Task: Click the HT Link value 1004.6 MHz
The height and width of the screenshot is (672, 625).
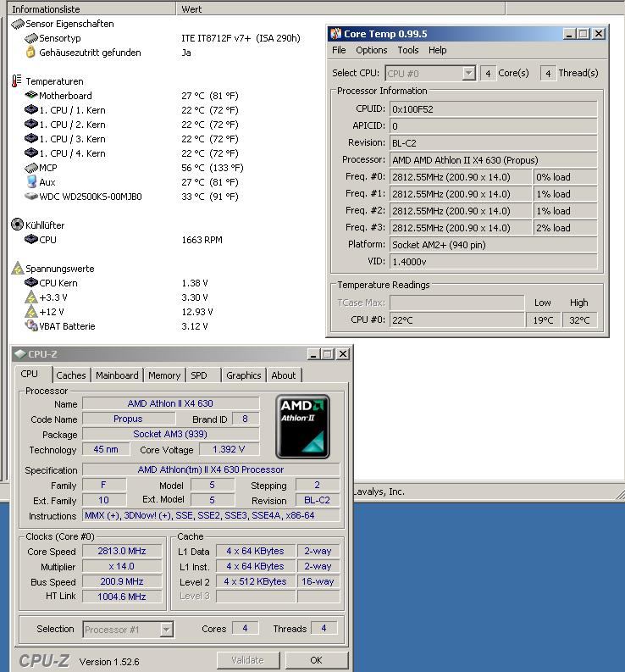Action: click(x=122, y=597)
